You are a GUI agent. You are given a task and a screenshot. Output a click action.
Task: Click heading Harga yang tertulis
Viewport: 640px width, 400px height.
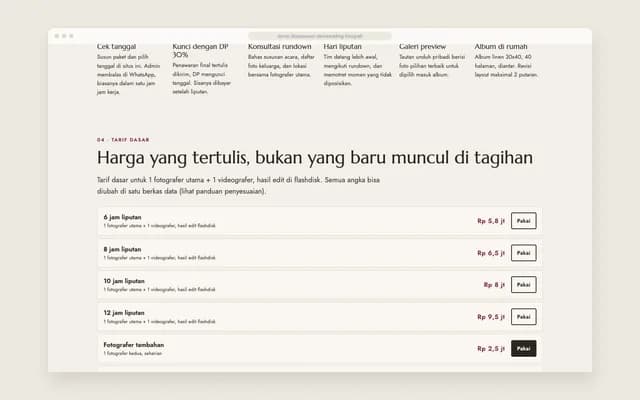click(x=315, y=158)
